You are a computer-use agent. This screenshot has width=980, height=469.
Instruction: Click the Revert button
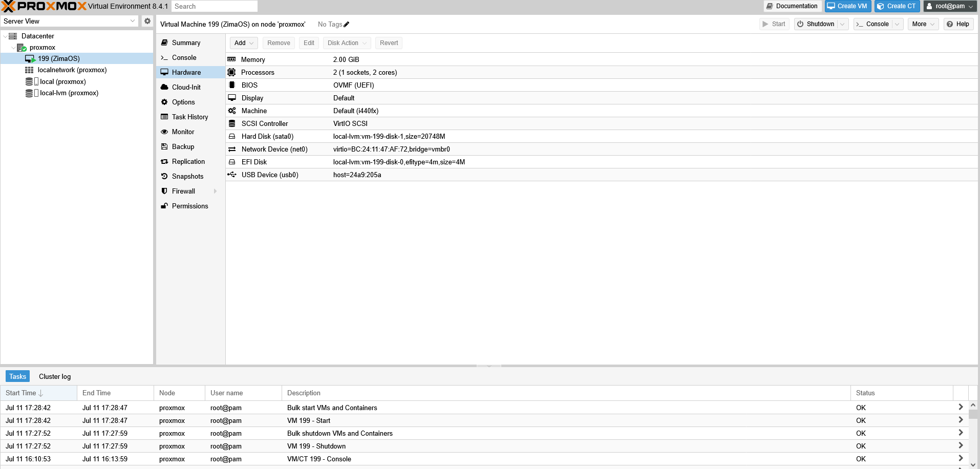click(389, 43)
